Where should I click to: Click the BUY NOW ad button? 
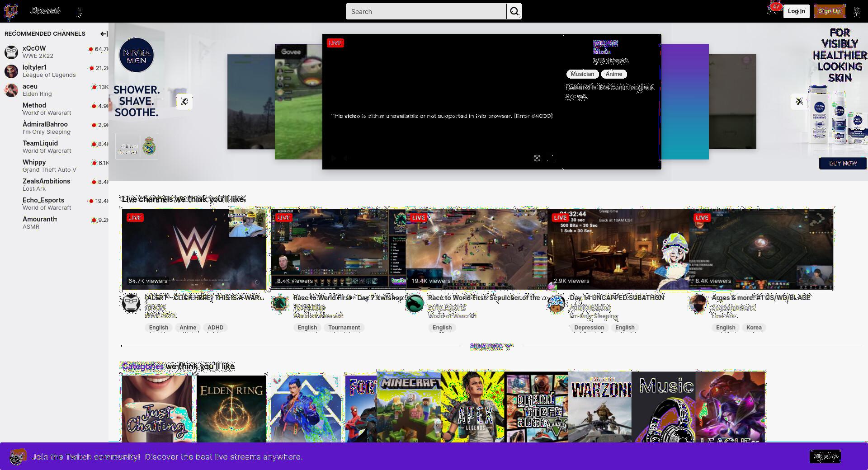pos(843,163)
